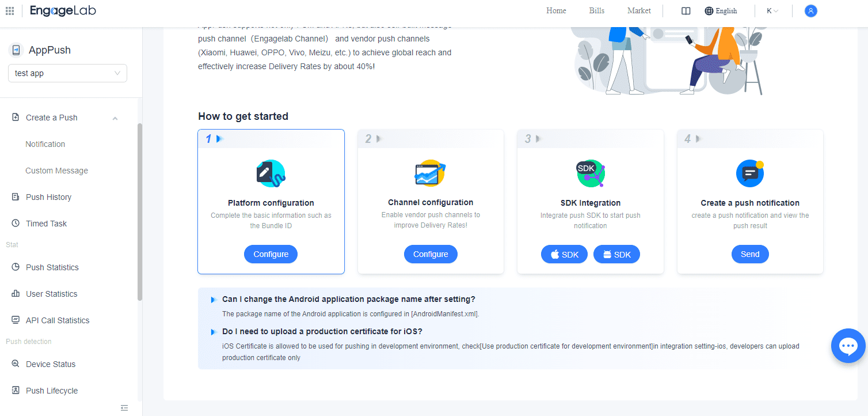Open Bills in top navigation

coord(597,11)
